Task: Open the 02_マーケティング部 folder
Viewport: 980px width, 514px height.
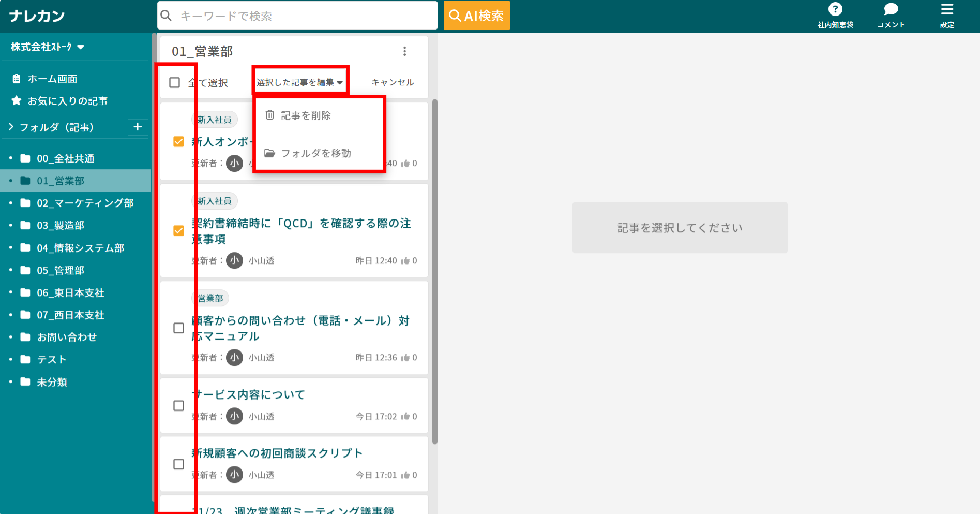Action: [84, 203]
